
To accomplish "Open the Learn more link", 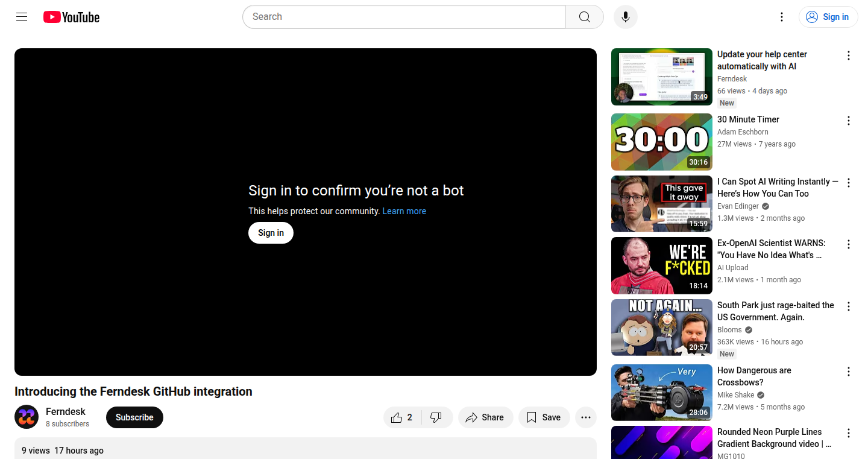I will (404, 211).
